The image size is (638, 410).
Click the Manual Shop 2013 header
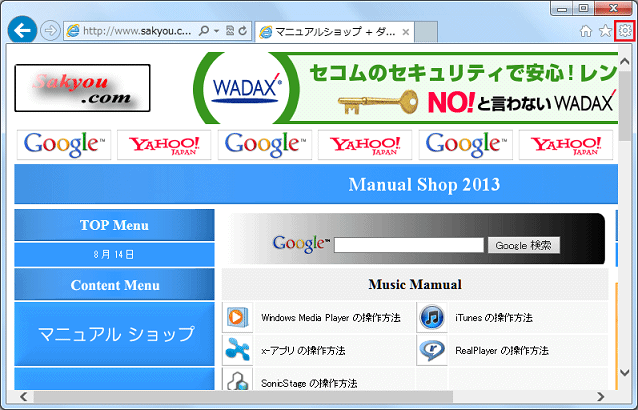click(x=424, y=185)
